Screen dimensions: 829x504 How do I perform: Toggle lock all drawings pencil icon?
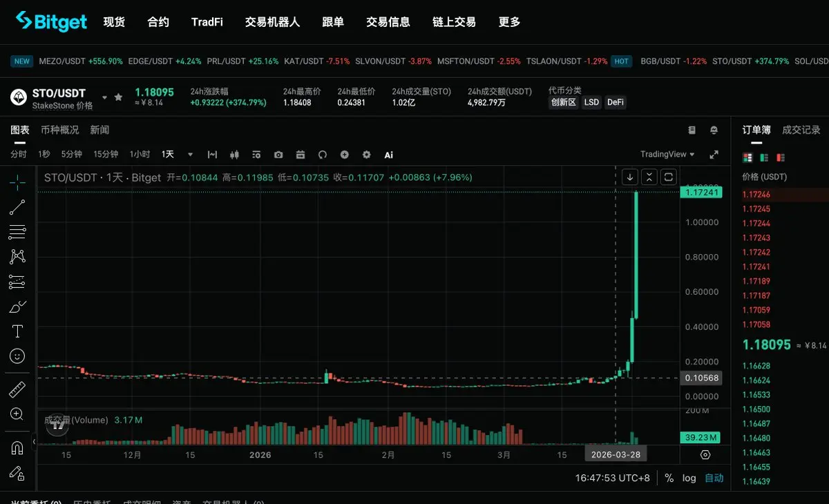pos(17,473)
